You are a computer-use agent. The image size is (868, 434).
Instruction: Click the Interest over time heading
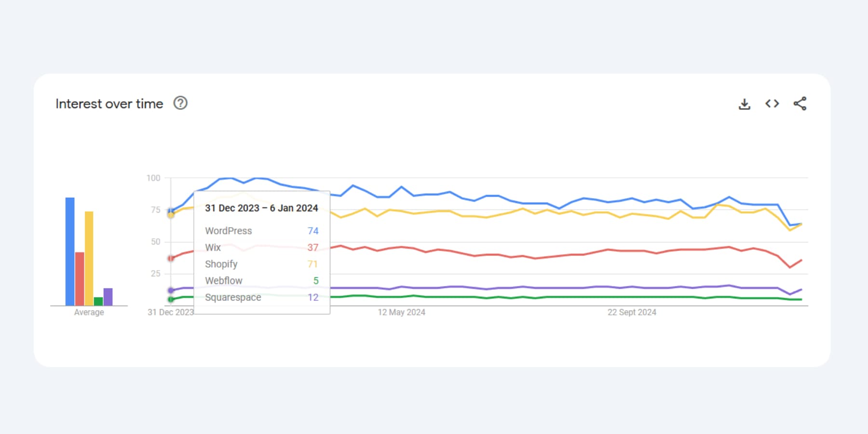[x=109, y=103]
